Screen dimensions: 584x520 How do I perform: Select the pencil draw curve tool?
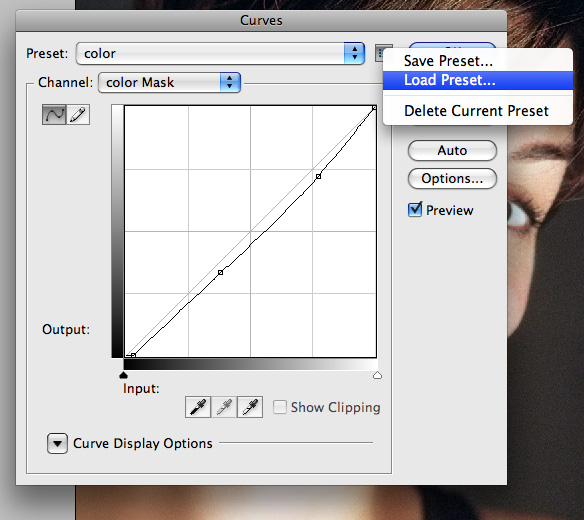[78, 114]
